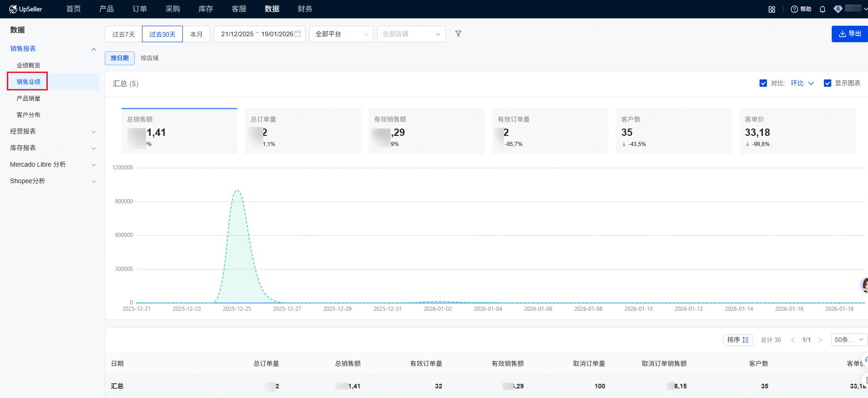Open the 帮助 help icon
Viewport: 868px width, 398px height.
point(801,9)
